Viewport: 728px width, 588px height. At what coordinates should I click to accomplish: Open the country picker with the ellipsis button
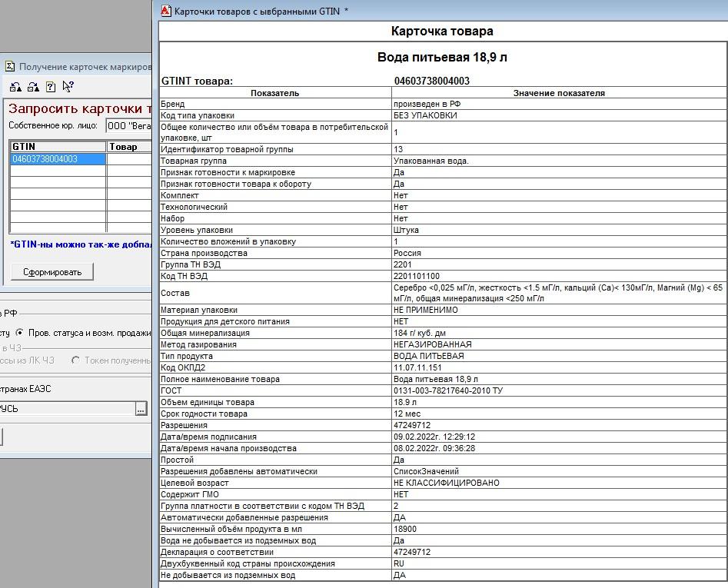[x=141, y=409]
